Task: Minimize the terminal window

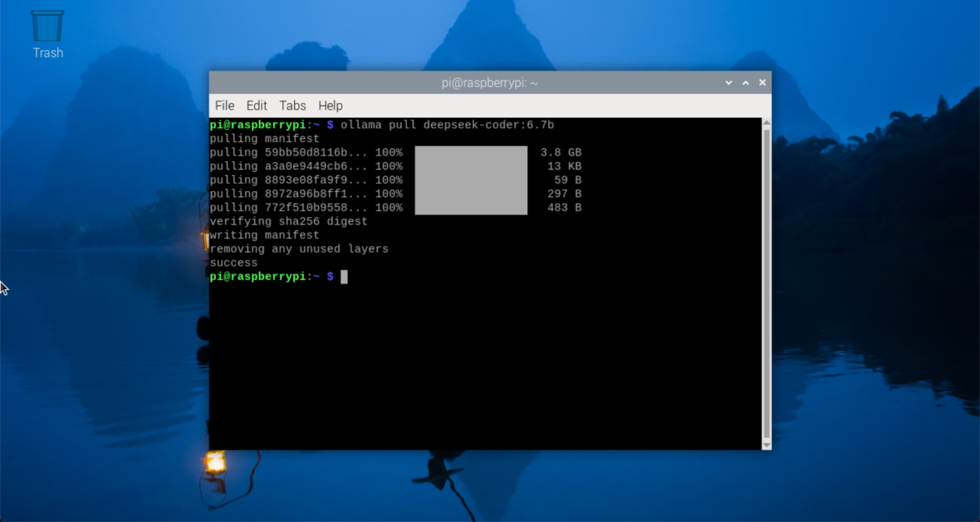Action: pos(729,83)
